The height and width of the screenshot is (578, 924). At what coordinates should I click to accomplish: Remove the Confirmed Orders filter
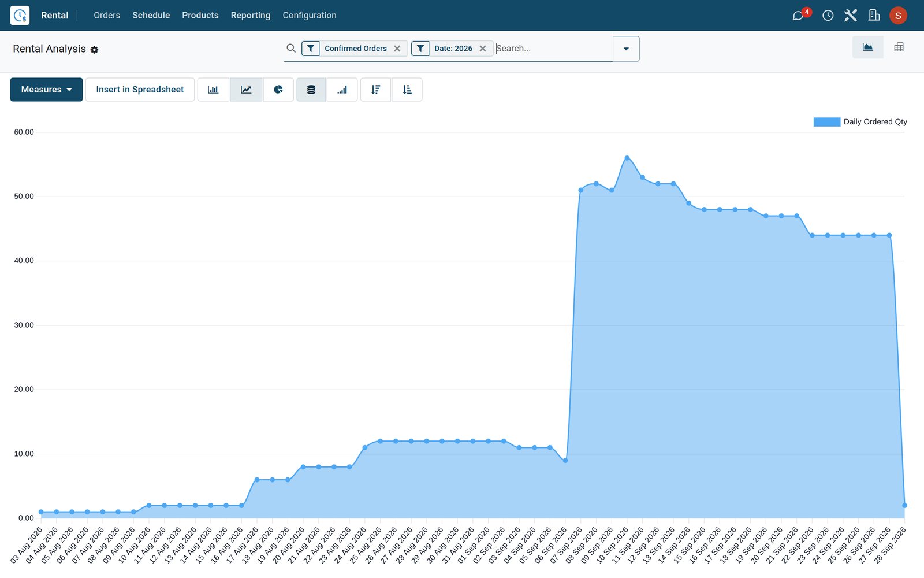click(x=397, y=49)
